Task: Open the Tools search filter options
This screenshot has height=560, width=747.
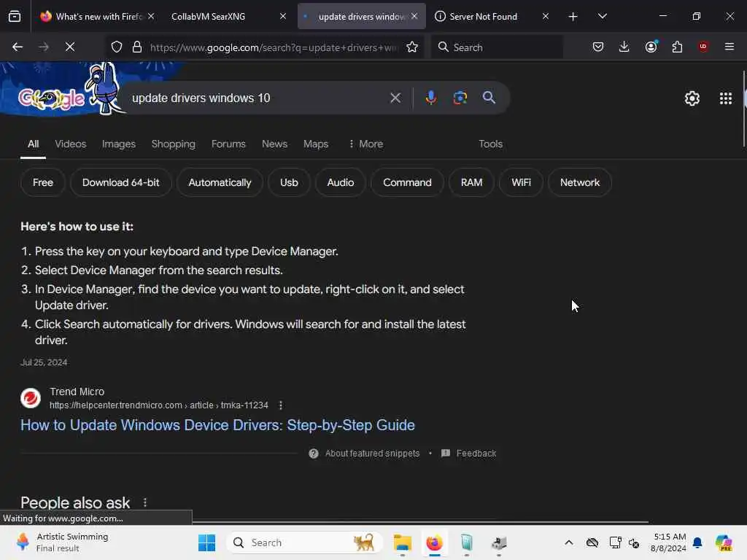Action: tap(490, 144)
